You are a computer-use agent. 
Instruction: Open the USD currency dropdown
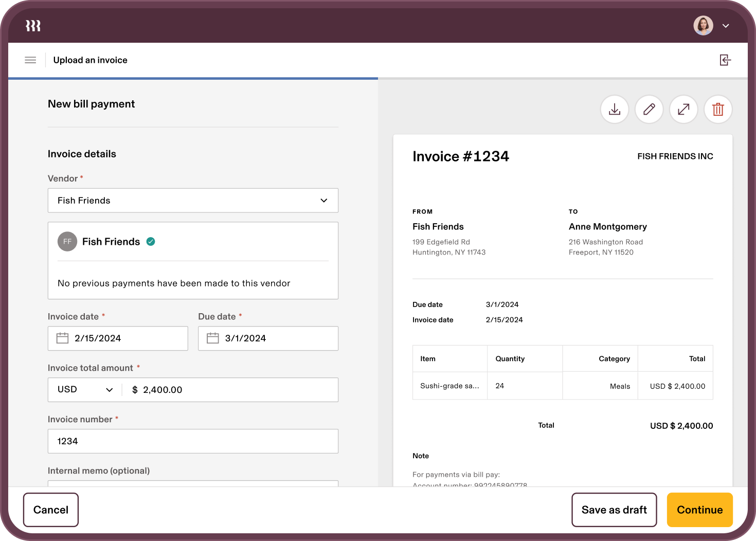tap(85, 390)
